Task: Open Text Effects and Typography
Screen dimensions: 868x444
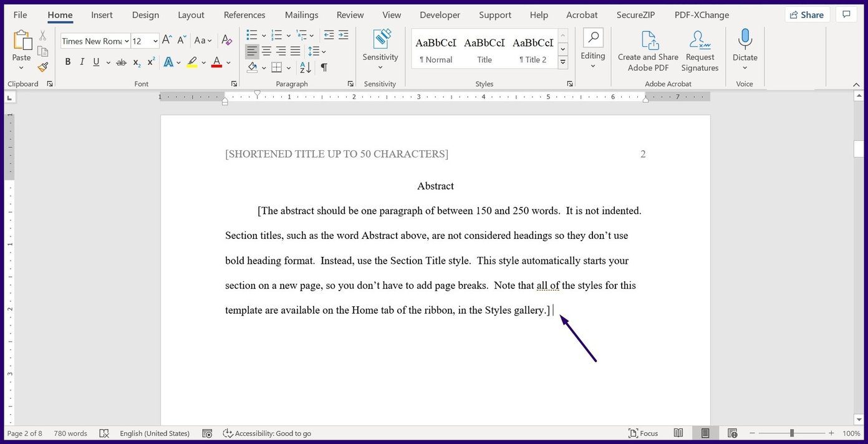Action: coord(168,62)
